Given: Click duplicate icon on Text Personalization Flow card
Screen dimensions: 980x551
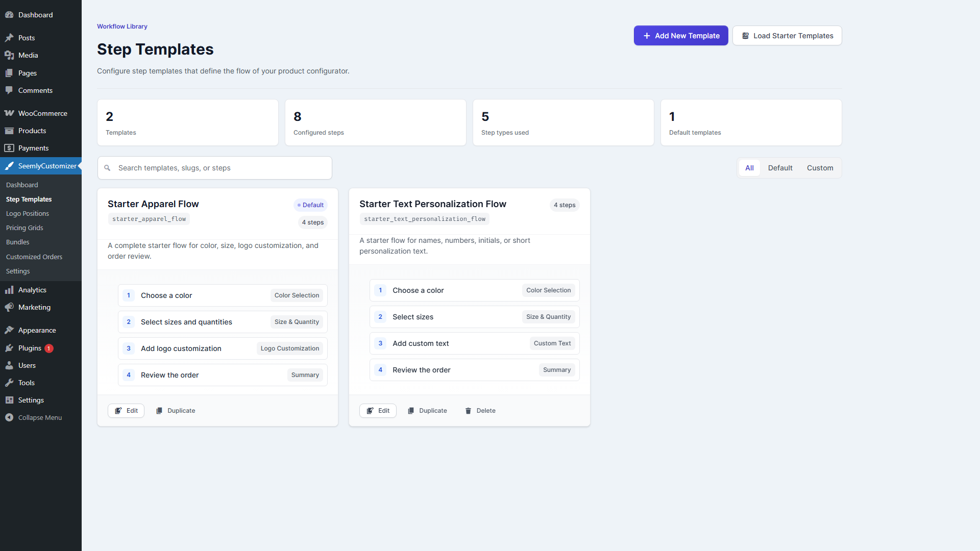Looking at the screenshot, I should pos(411,411).
